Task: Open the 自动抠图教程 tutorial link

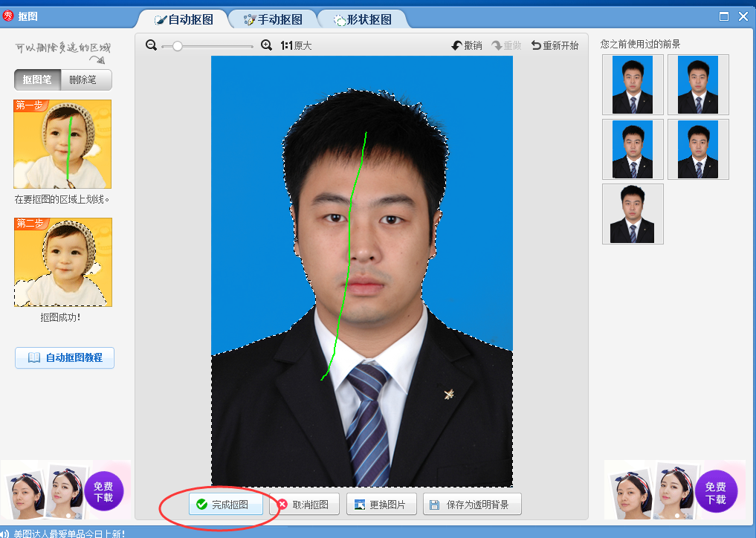Action: pos(65,357)
